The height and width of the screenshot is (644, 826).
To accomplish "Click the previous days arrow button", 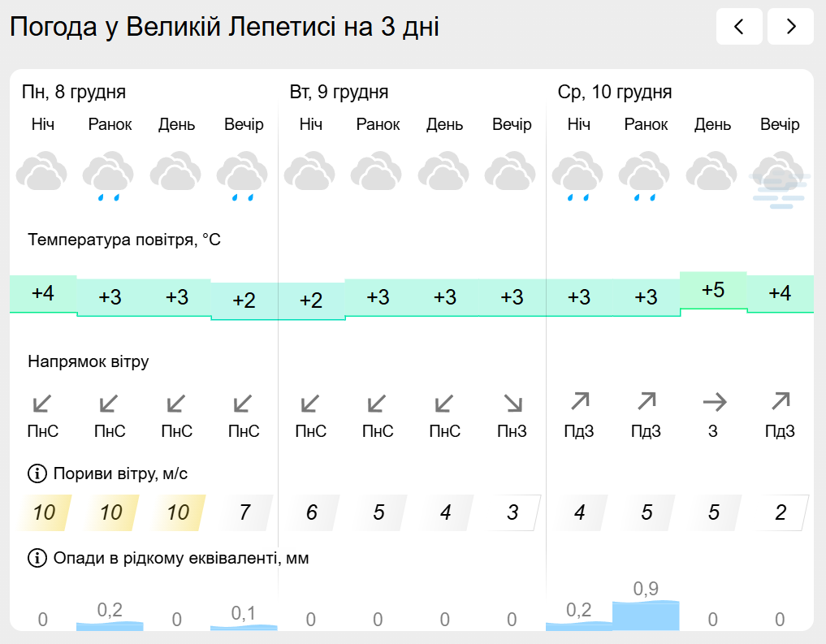I will point(739,27).
